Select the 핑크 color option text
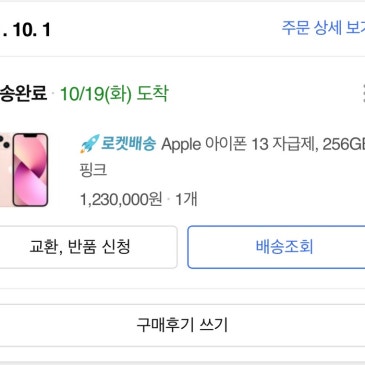This screenshot has height=365, width=365. tap(93, 170)
